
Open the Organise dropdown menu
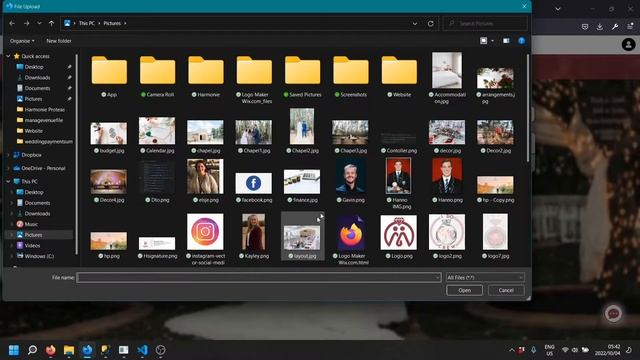pyautogui.click(x=22, y=41)
